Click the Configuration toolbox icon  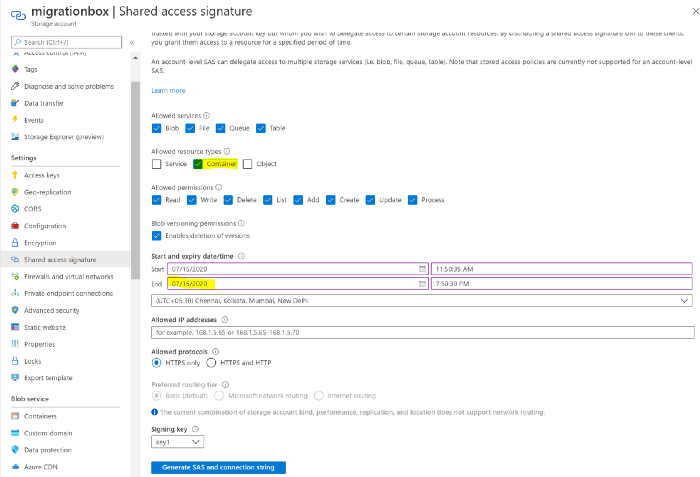[x=15, y=226]
